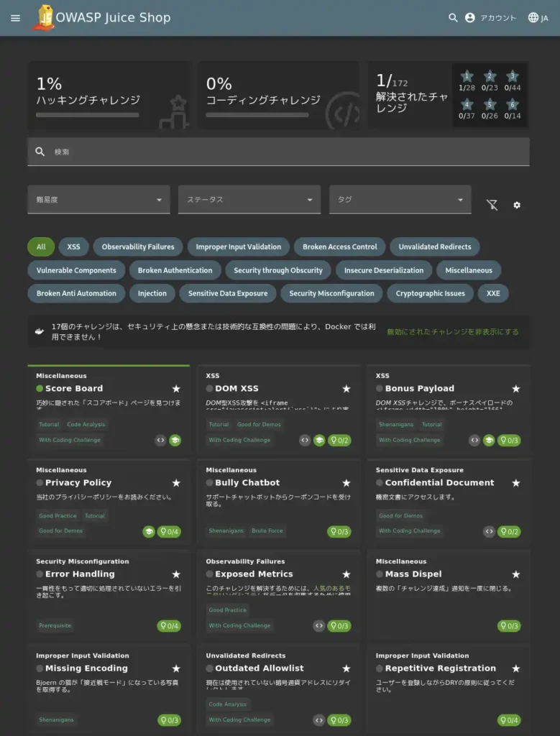Start the Privacy Policy tutorial icon
This screenshot has width=560, height=736.
point(149,532)
